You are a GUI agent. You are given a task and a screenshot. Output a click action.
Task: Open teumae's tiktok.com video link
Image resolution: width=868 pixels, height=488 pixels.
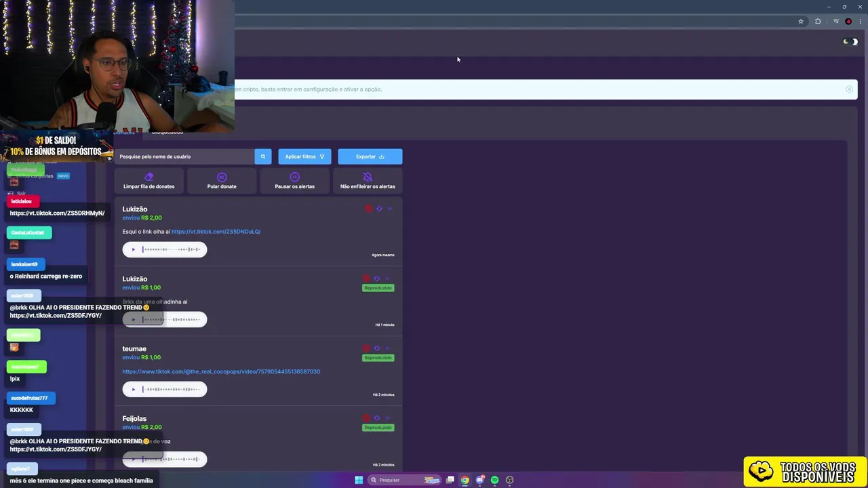point(221,371)
